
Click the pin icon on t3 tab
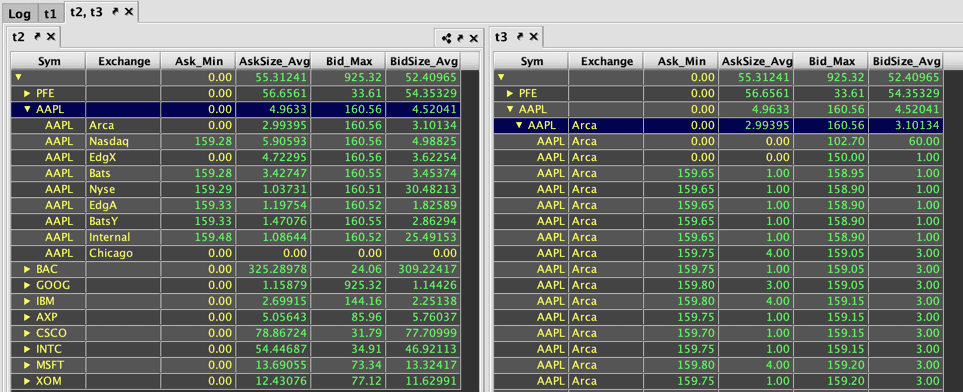point(520,37)
